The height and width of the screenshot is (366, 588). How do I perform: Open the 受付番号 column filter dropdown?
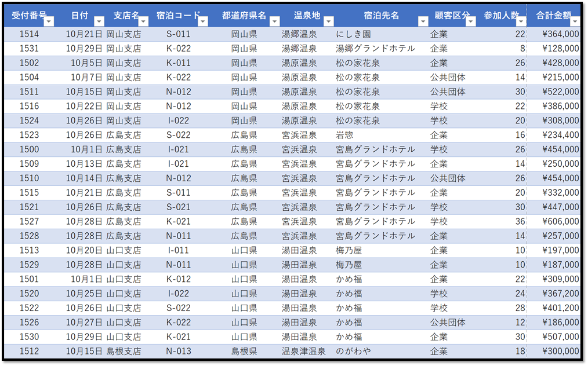pyautogui.click(x=48, y=21)
